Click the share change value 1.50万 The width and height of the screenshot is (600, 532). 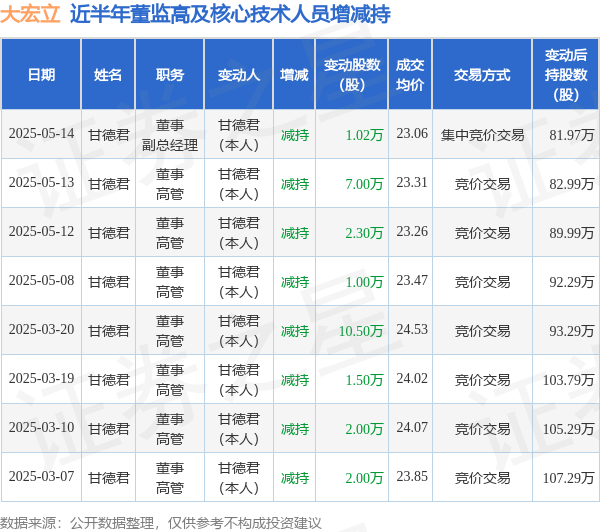point(364,380)
